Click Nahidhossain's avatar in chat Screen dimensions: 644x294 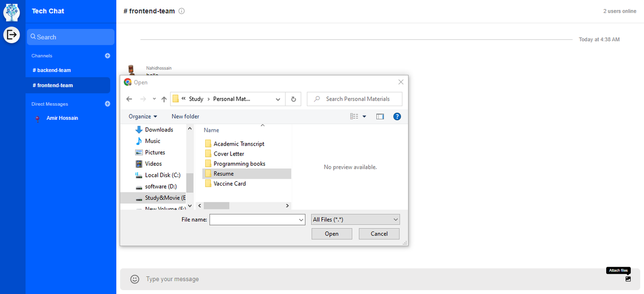pos(131,71)
